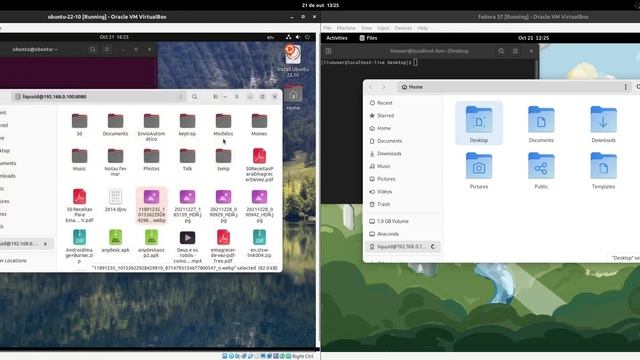Screen dimensions: 640x360
Task: Select the Notas fev mar folder
Action: tap(116, 162)
